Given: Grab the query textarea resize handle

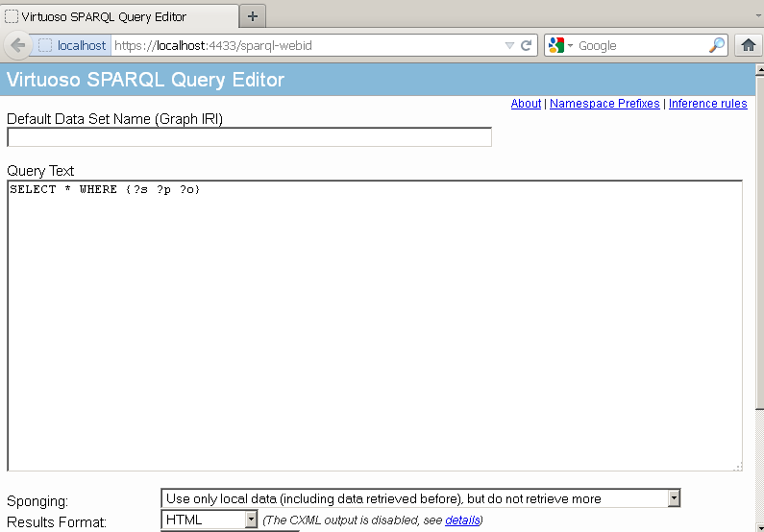Looking at the screenshot, I should pyautogui.click(x=737, y=467).
